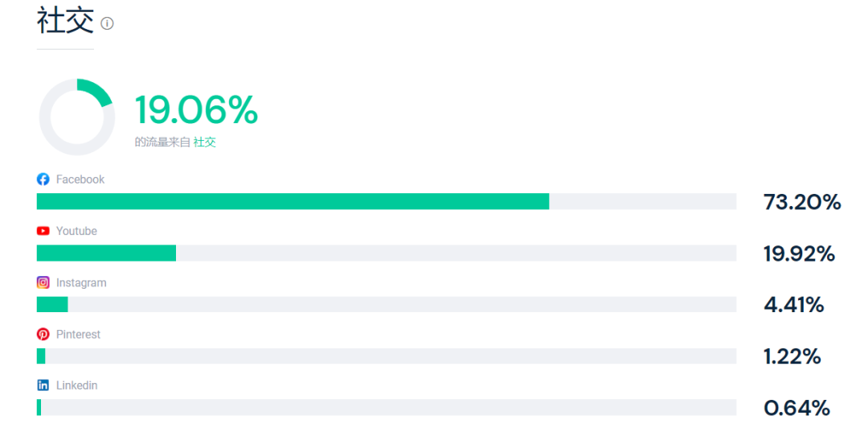Click the 19.92% Youtube percentage value
Image resolution: width=868 pixels, height=424 pixels.
[799, 253]
